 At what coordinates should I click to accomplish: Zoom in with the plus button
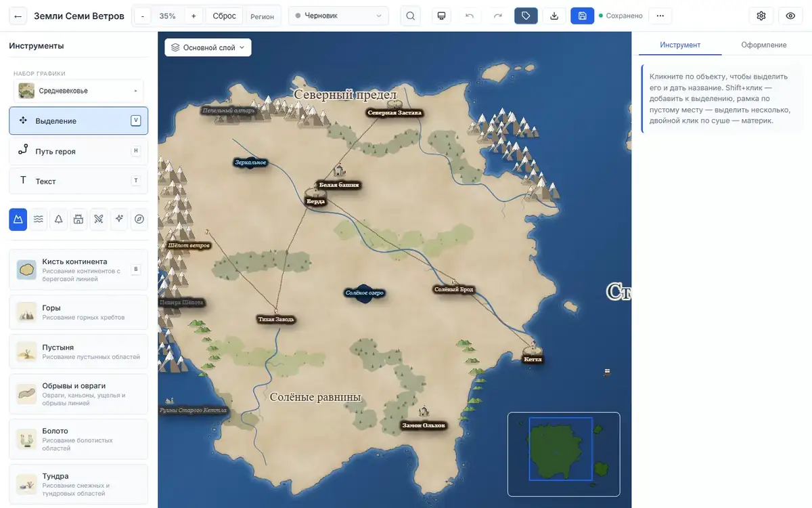click(194, 16)
